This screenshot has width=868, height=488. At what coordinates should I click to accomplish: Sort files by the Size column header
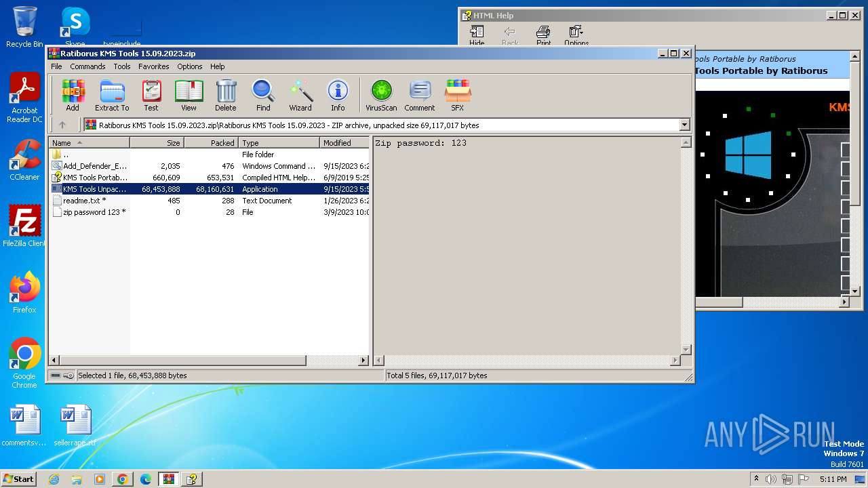click(x=157, y=143)
